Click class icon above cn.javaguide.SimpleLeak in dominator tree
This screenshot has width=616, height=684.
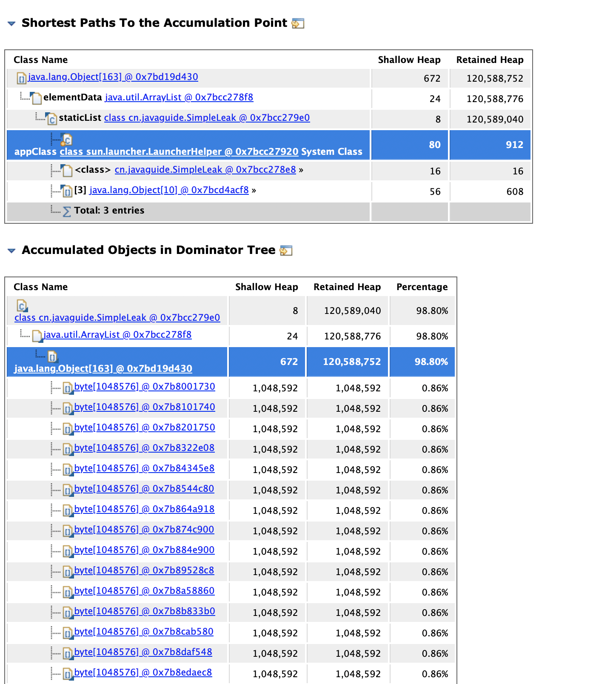[22, 305]
